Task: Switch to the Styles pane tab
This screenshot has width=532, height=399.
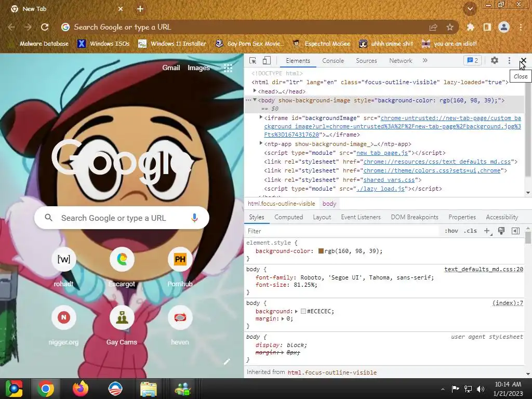Action: tap(257, 217)
